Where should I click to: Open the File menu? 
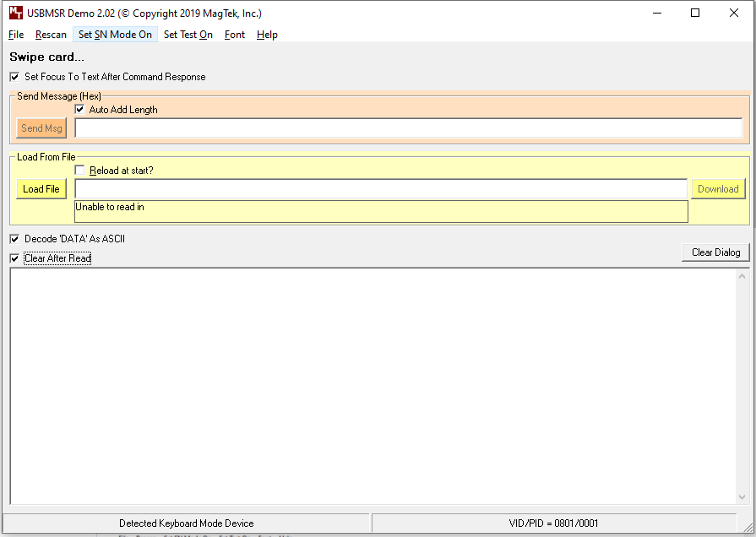(x=16, y=35)
